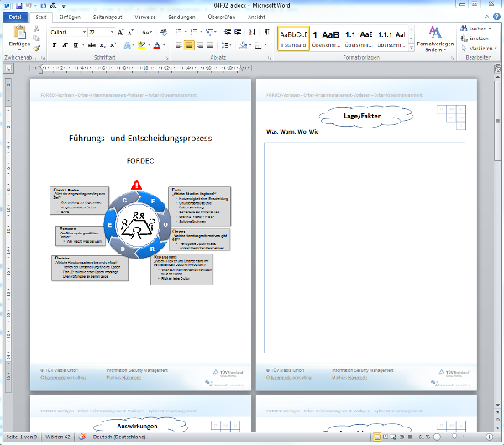Expand the Schriftart dialog launcher
This screenshot has height=445, width=504.
click(167, 59)
